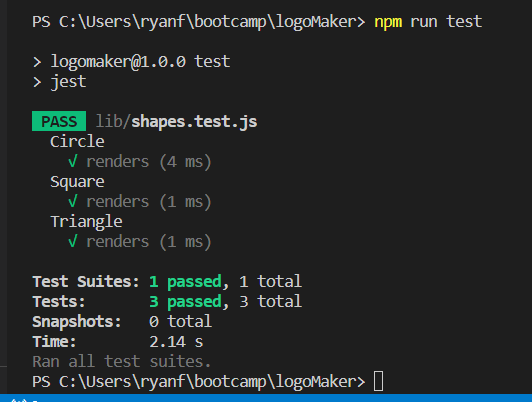The image size is (532, 402).
Task: Click the 'jest' script line
Action: click(68, 82)
